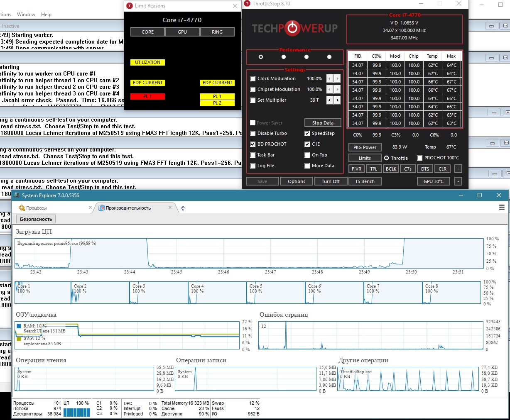This screenshot has width=510, height=420.
Task: Open a new tab with the plus icon
Action: [x=183, y=208]
